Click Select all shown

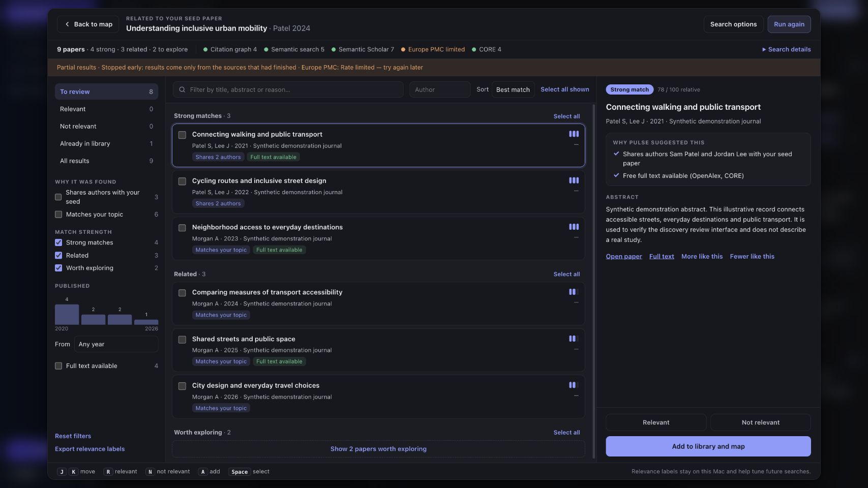pyautogui.click(x=564, y=89)
